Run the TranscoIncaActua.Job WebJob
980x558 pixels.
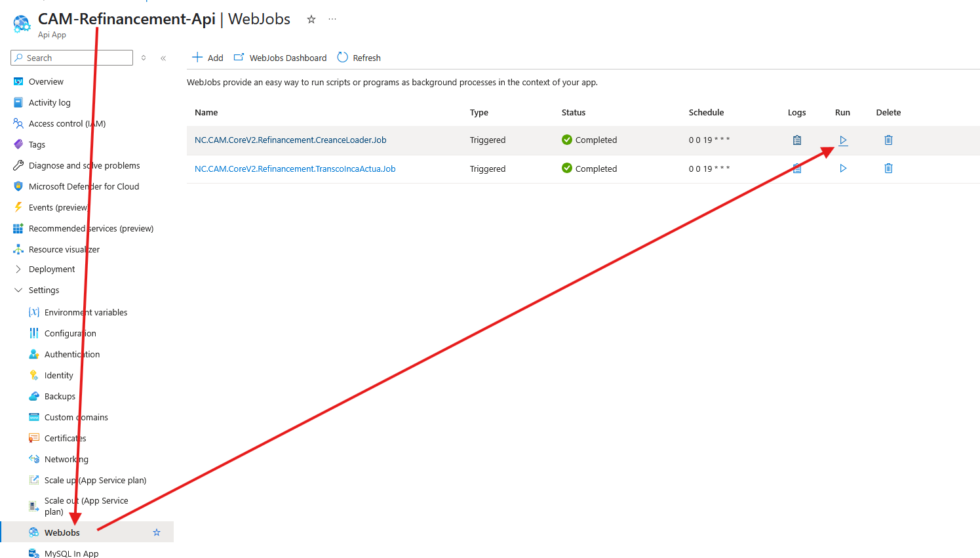point(843,169)
